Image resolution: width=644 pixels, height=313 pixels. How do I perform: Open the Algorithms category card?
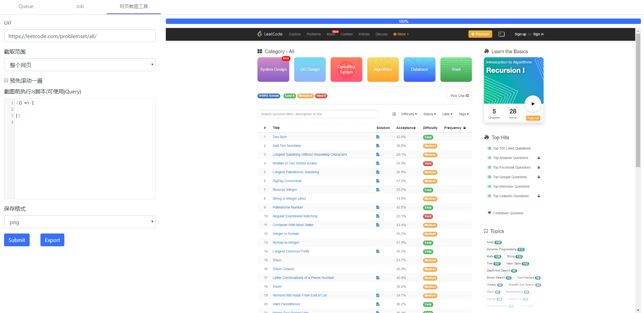tap(383, 69)
